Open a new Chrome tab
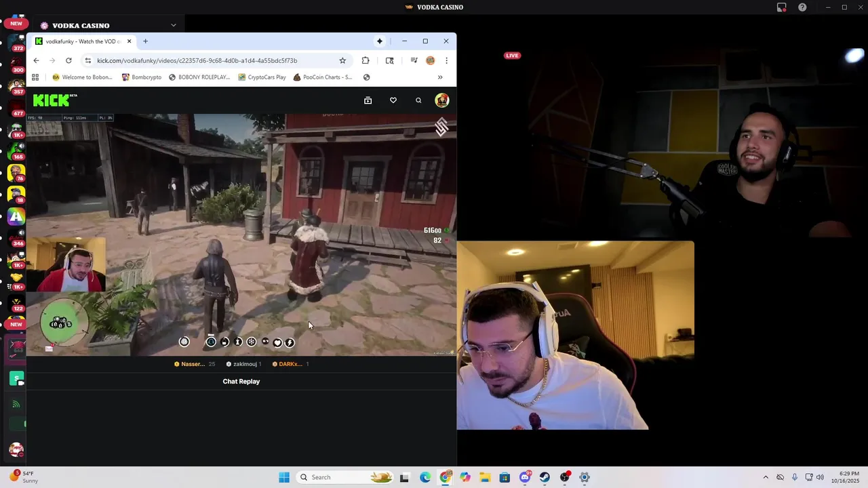 pyautogui.click(x=145, y=41)
